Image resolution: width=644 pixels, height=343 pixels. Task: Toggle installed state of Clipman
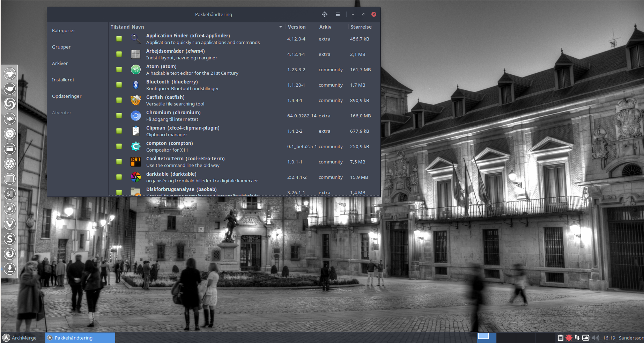click(119, 131)
